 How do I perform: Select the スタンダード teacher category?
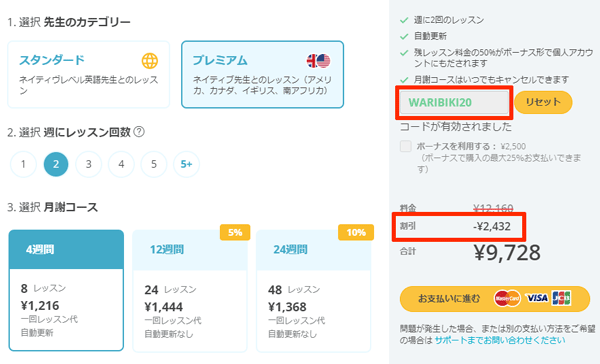[88, 74]
